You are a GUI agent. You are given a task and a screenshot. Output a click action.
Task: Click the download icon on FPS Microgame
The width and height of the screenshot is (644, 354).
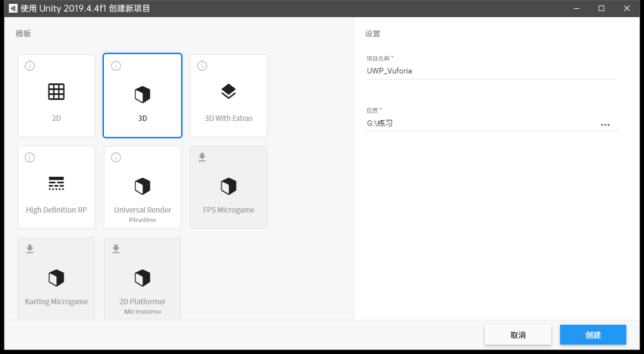point(202,157)
